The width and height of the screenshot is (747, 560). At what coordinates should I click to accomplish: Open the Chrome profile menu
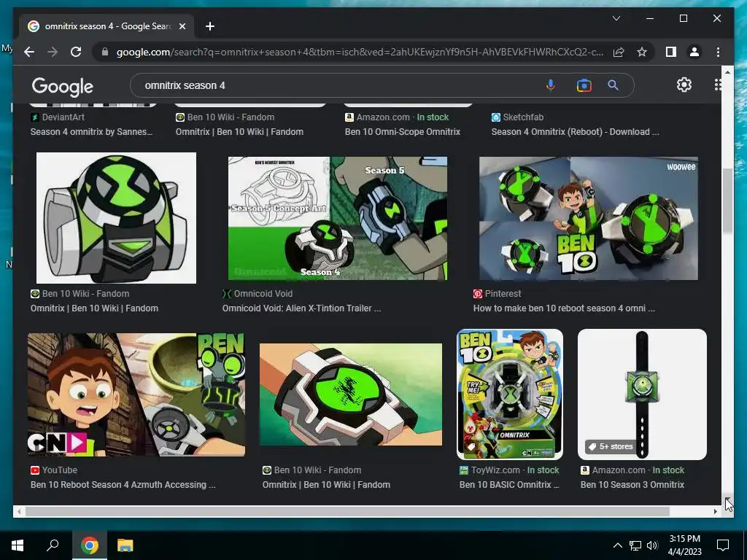694,52
